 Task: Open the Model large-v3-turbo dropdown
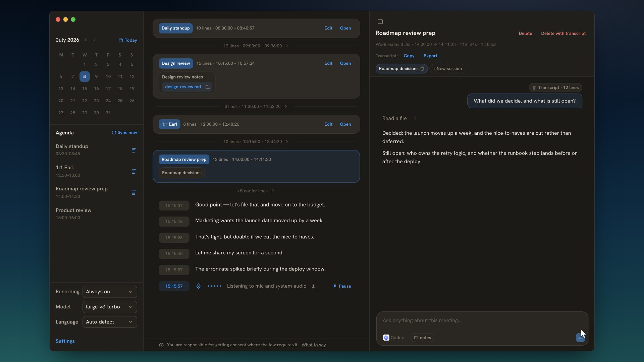pos(110,307)
